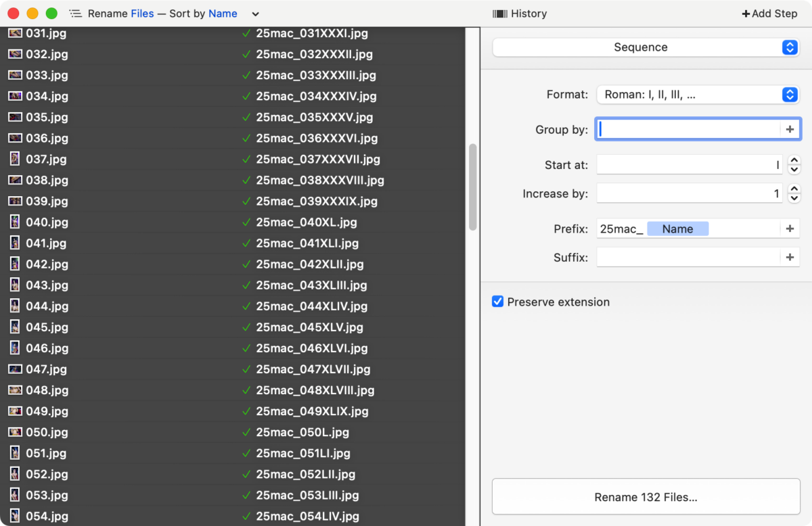Click new name 25mac_053LIII.jpg
The width and height of the screenshot is (812, 526).
click(x=307, y=495)
